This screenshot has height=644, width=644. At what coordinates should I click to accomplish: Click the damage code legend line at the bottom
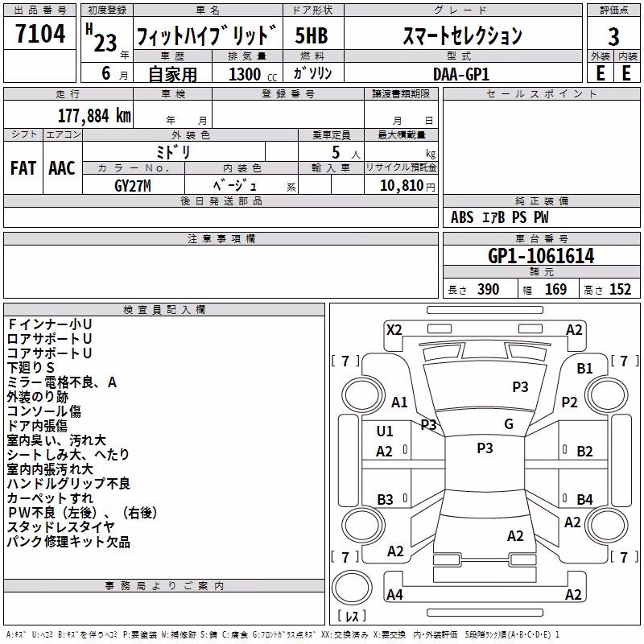pos(283,635)
